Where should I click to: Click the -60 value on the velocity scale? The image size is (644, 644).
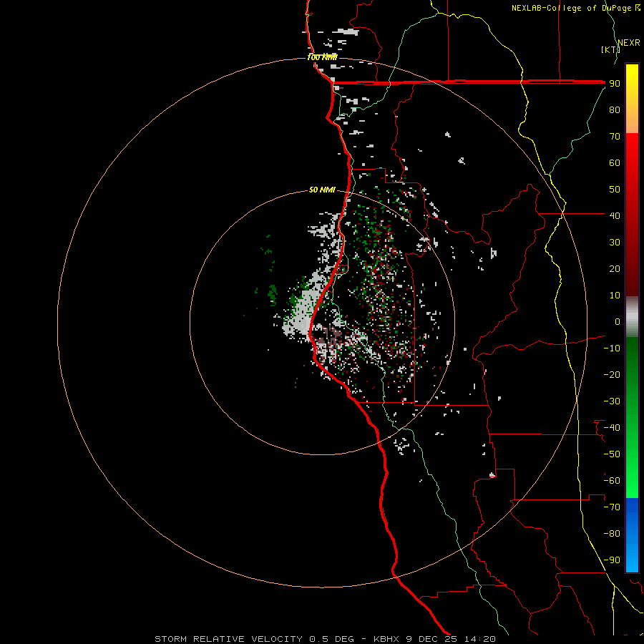612,481
